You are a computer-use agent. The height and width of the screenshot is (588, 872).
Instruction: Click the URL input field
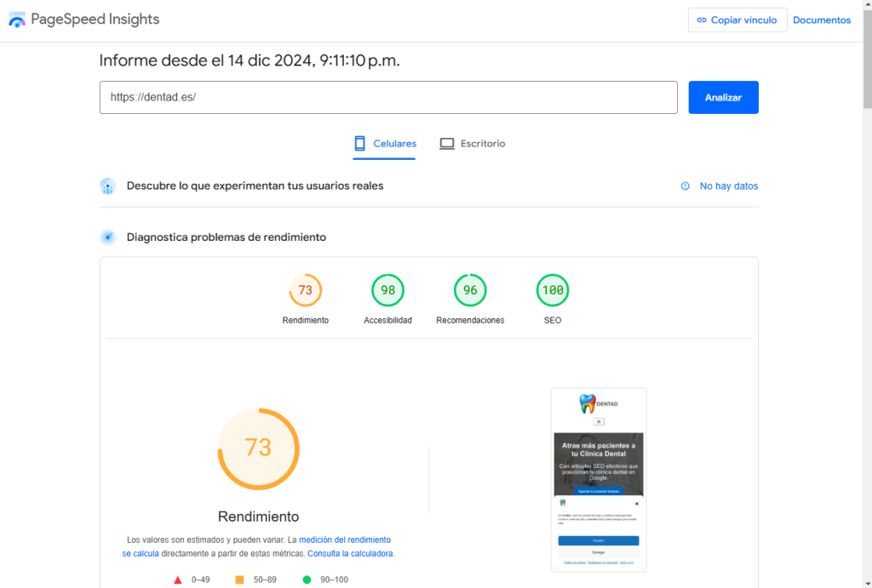coord(387,97)
